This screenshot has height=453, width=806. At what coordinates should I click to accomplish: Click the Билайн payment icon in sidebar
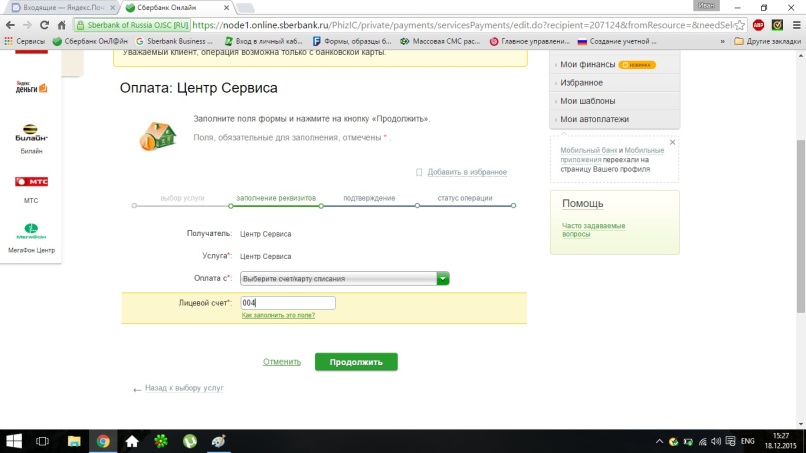pos(31,133)
